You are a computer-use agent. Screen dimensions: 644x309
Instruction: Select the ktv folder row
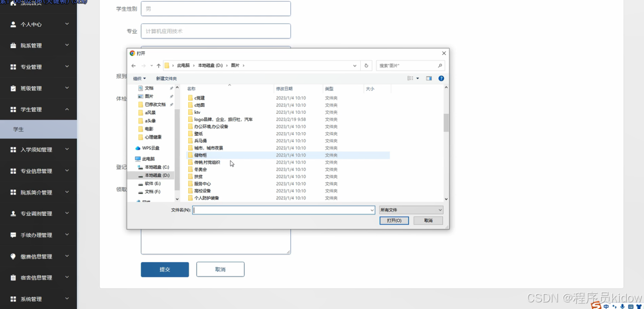coord(288,112)
